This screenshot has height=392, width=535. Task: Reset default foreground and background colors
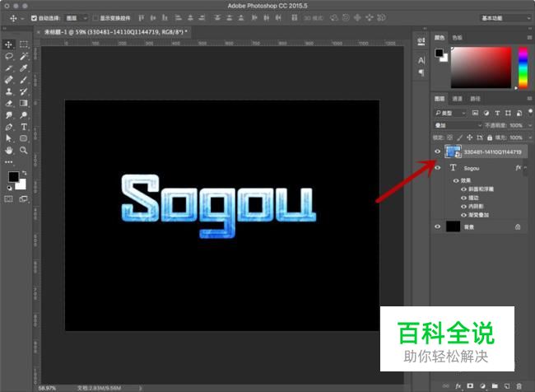coord(10,188)
